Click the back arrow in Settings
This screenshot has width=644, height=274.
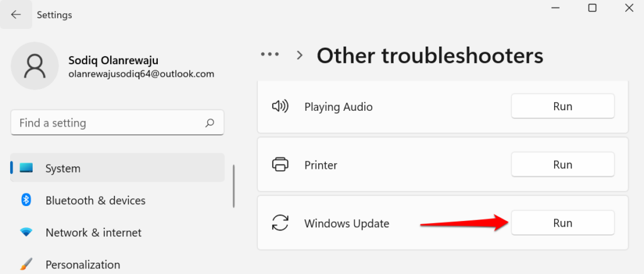click(x=16, y=14)
